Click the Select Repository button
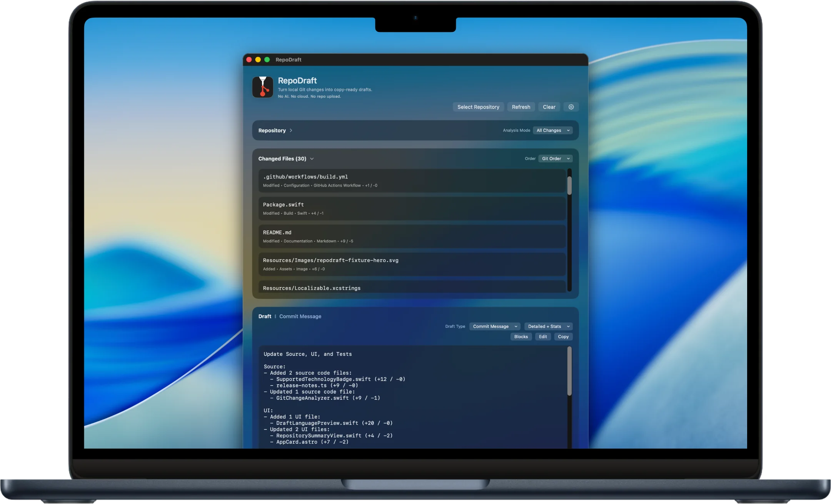The width and height of the screenshot is (831, 504). click(x=478, y=107)
